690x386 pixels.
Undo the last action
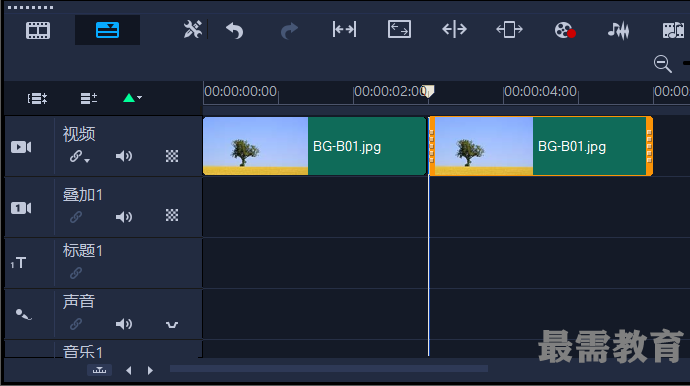pos(235,30)
